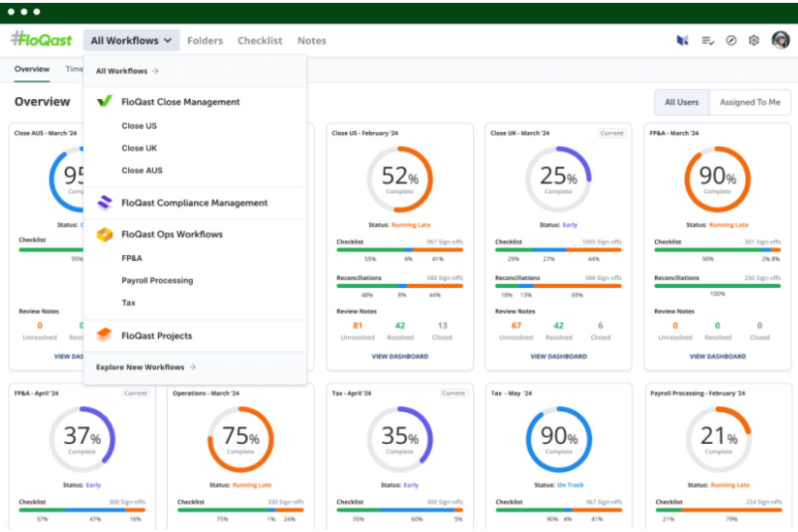798x532 pixels.
Task: Click the FloQast Compliance Management purple icon
Action: [105, 203]
